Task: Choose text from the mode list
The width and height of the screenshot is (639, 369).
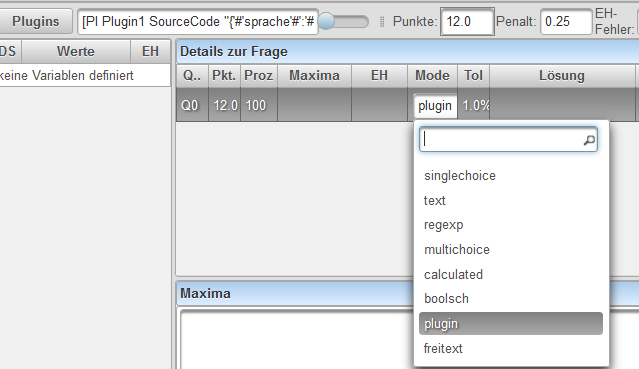Action: click(511, 201)
